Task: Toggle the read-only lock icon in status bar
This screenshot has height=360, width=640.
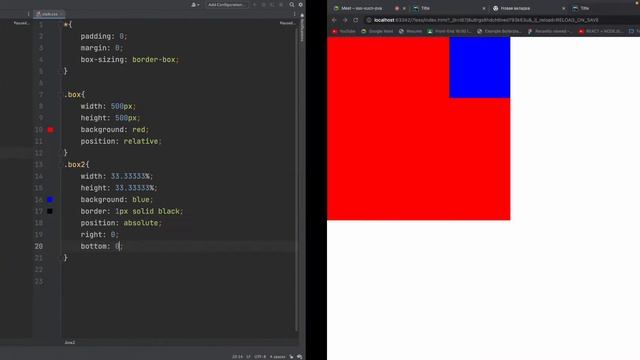Action: [x=291, y=357]
